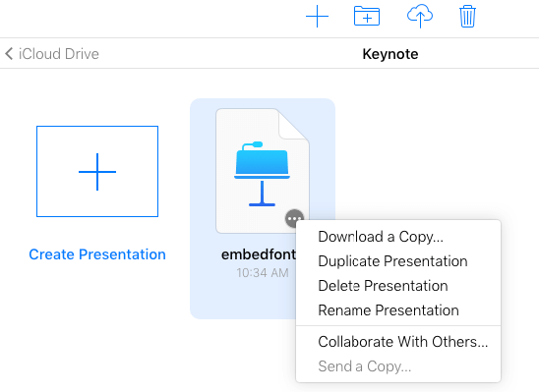Open Collaborate With Others… option
The height and width of the screenshot is (392, 539).
[x=403, y=342]
